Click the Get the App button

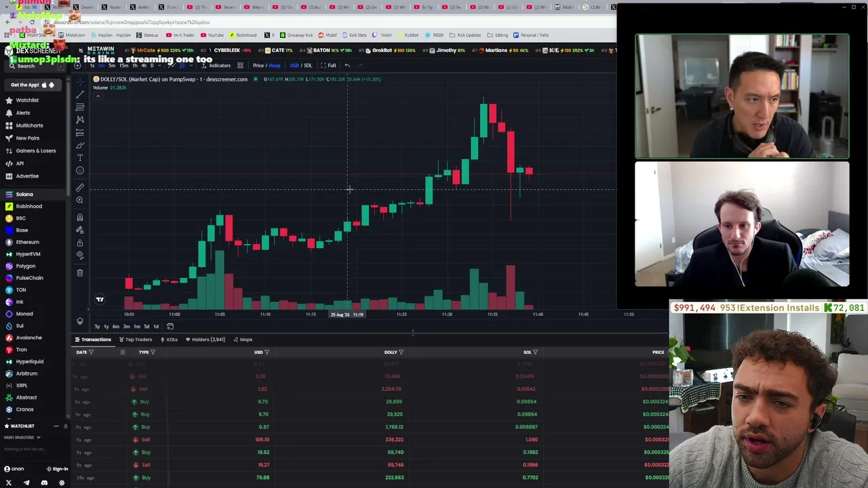point(33,85)
